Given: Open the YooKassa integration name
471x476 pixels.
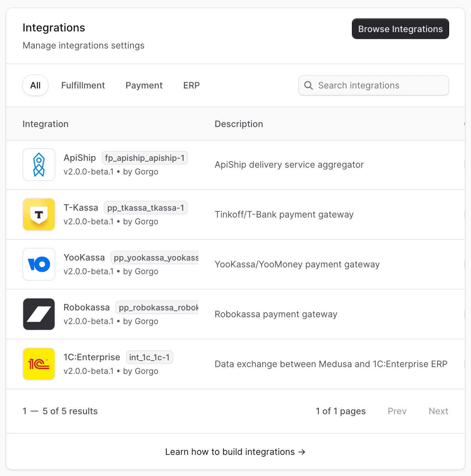Looking at the screenshot, I should [x=84, y=257].
